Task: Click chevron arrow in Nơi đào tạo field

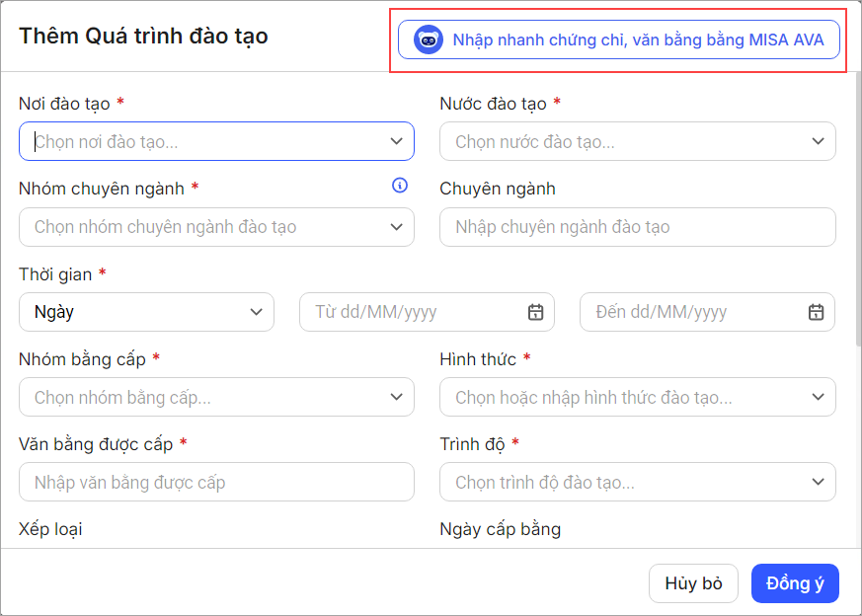Action: 396,141
